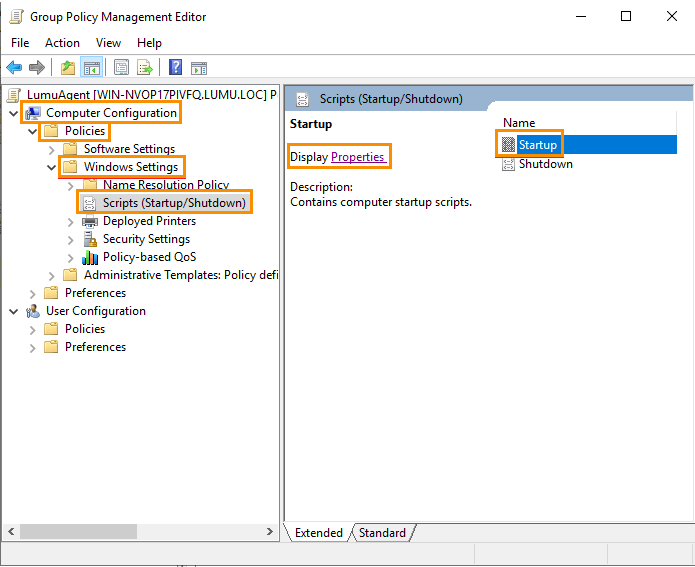This screenshot has height=567, width=695.
Task: Click the script icon in right pane header
Action: [x=303, y=99]
